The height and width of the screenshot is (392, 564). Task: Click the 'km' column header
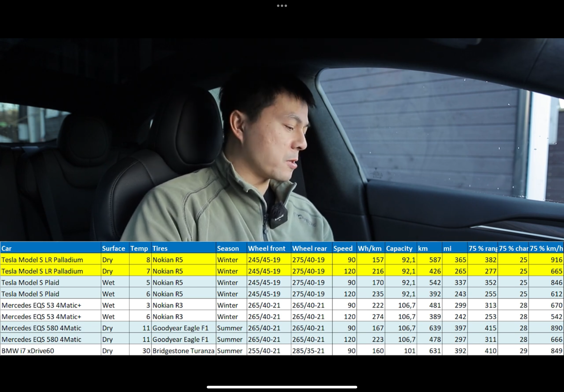tap(429, 248)
